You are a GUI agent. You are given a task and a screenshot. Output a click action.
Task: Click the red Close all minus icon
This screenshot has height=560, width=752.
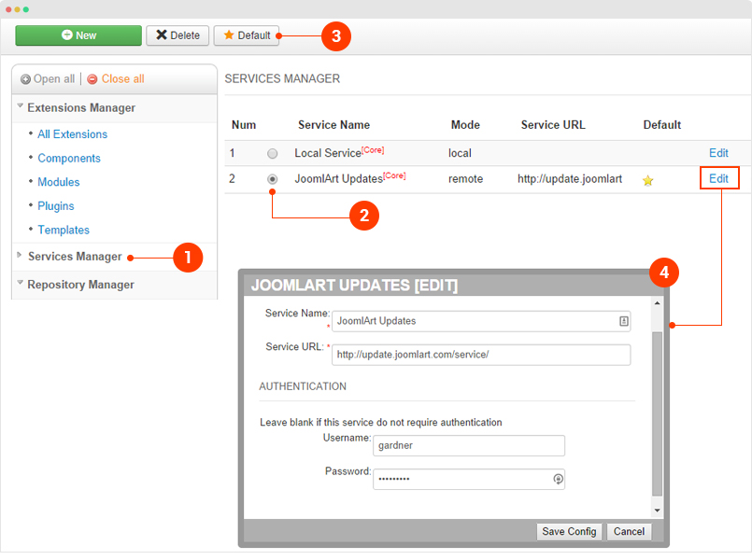pyautogui.click(x=92, y=79)
